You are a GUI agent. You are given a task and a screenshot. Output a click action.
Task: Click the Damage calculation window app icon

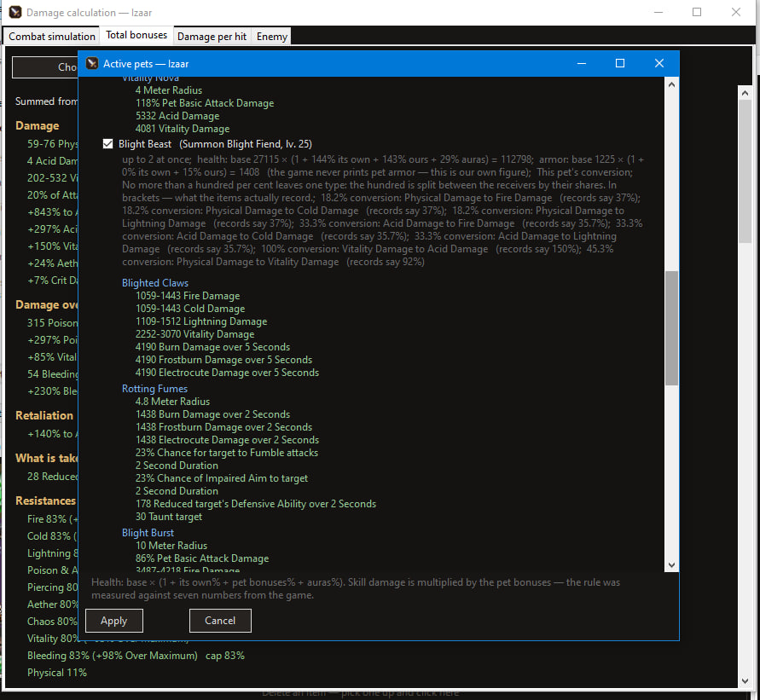15,12
